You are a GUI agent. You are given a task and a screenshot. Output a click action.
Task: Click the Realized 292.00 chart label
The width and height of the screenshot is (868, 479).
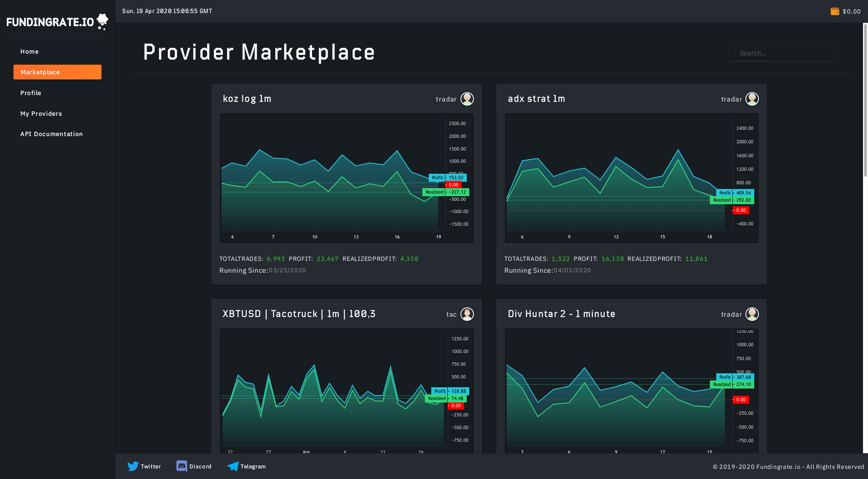click(732, 200)
